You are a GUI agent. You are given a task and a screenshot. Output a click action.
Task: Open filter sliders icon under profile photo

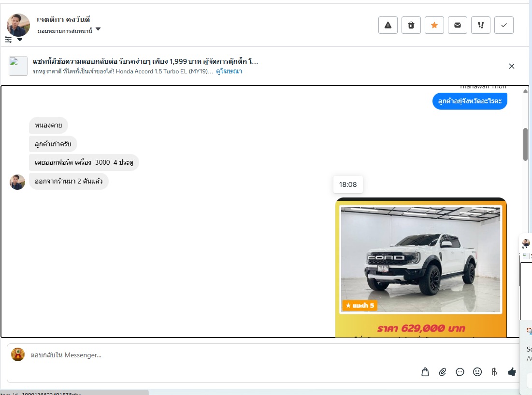[8, 40]
